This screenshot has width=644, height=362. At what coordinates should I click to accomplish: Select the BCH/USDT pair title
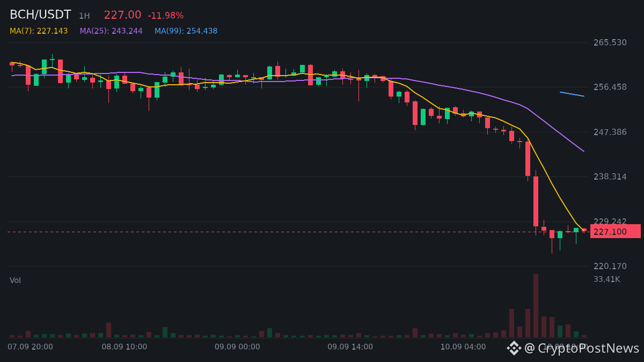coord(40,15)
